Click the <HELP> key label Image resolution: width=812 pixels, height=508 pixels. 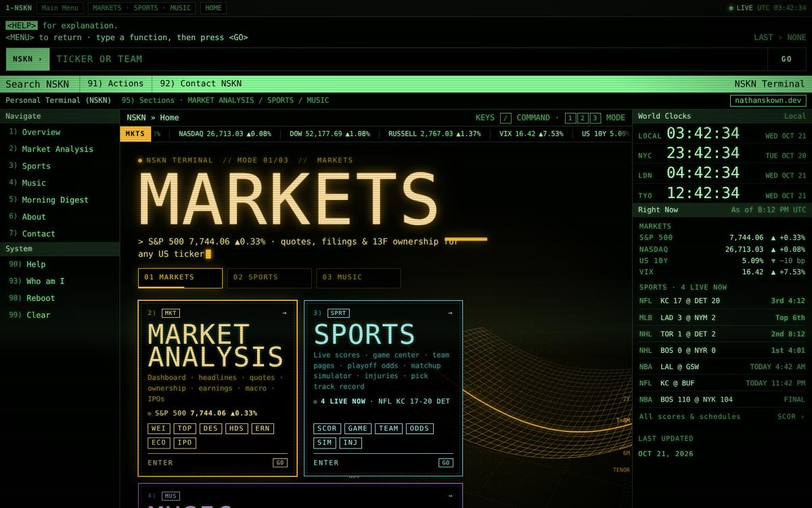pos(22,26)
